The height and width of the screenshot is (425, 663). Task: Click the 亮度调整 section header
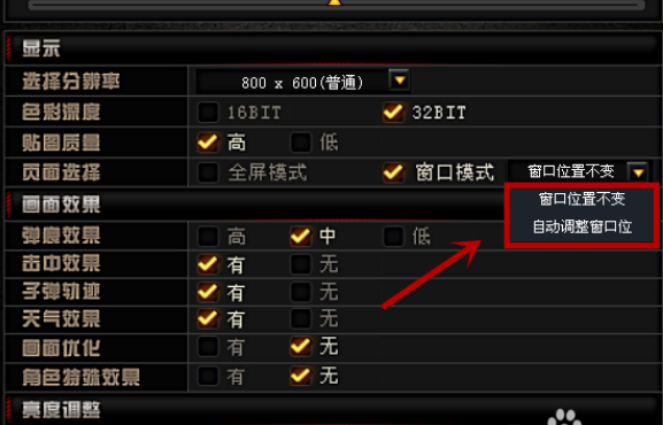61,409
